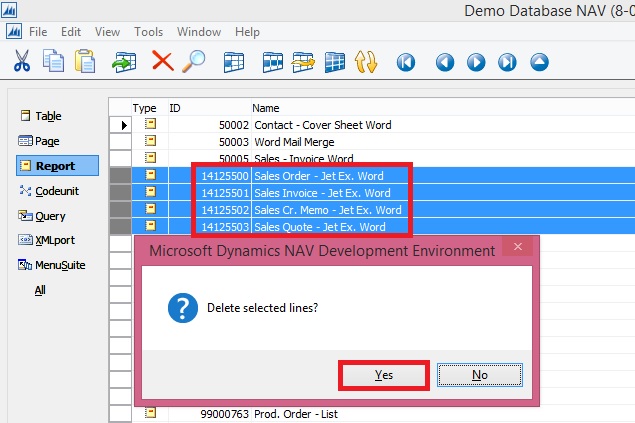Click the Next record arrow icon
The height and width of the screenshot is (423, 635).
pyautogui.click(x=476, y=62)
